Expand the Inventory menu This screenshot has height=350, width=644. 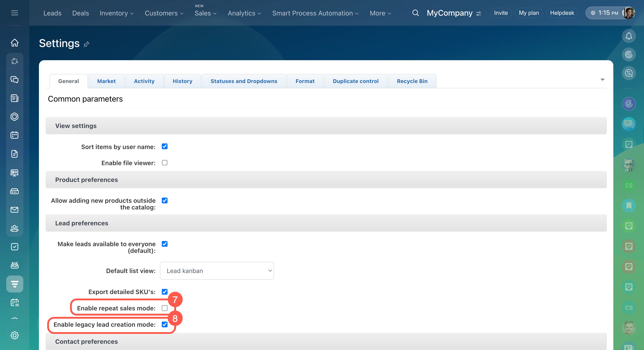point(117,13)
